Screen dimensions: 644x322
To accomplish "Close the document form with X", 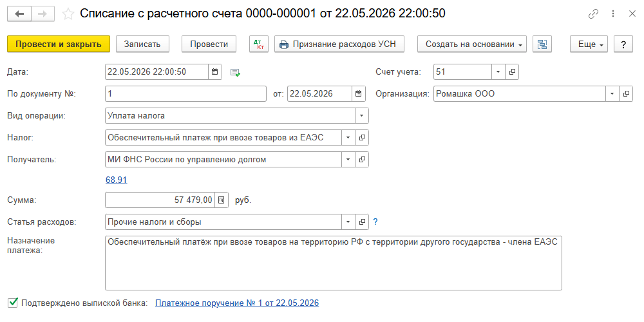I will click(632, 14).
